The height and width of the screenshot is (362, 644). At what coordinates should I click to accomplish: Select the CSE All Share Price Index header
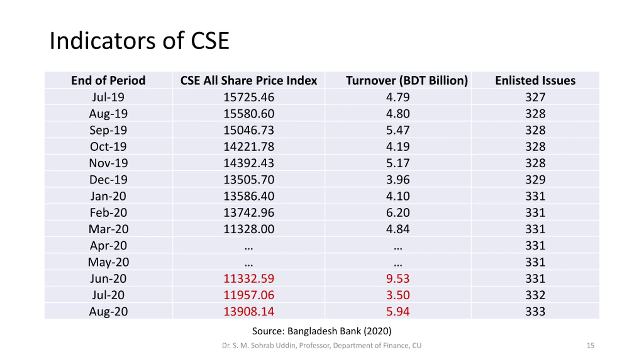(x=249, y=80)
